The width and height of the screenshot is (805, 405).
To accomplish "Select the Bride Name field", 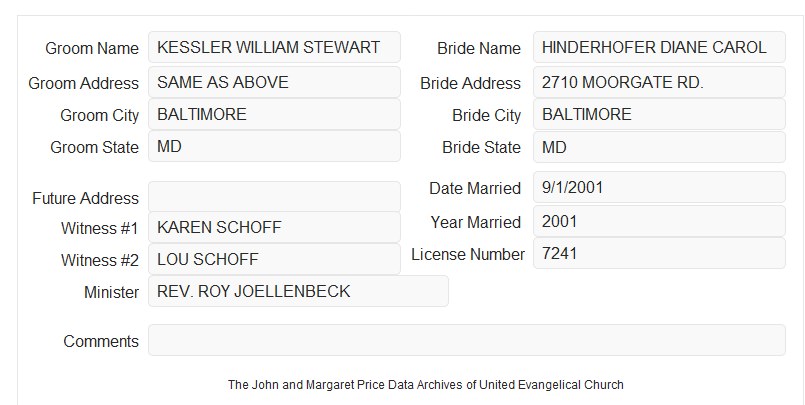I will [659, 47].
